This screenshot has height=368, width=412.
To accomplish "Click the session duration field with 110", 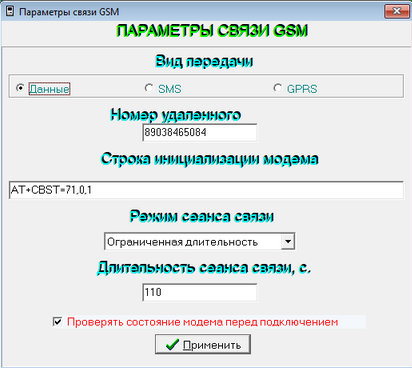I will 200,292.
